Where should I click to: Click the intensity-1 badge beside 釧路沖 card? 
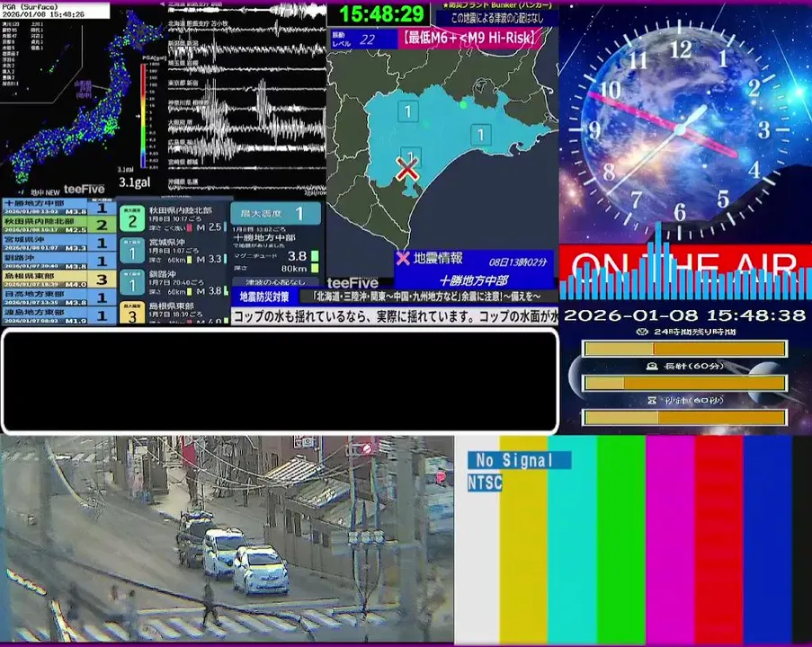pos(132,282)
